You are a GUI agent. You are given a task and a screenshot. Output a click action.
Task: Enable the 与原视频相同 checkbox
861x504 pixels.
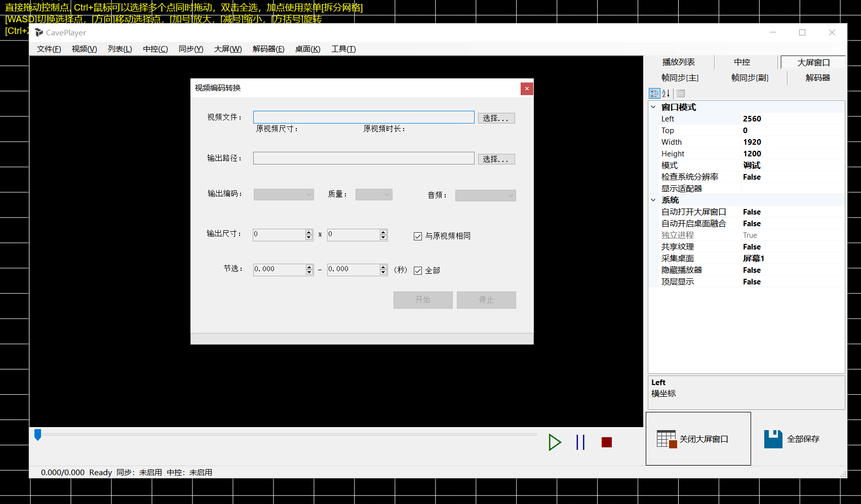(x=418, y=236)
